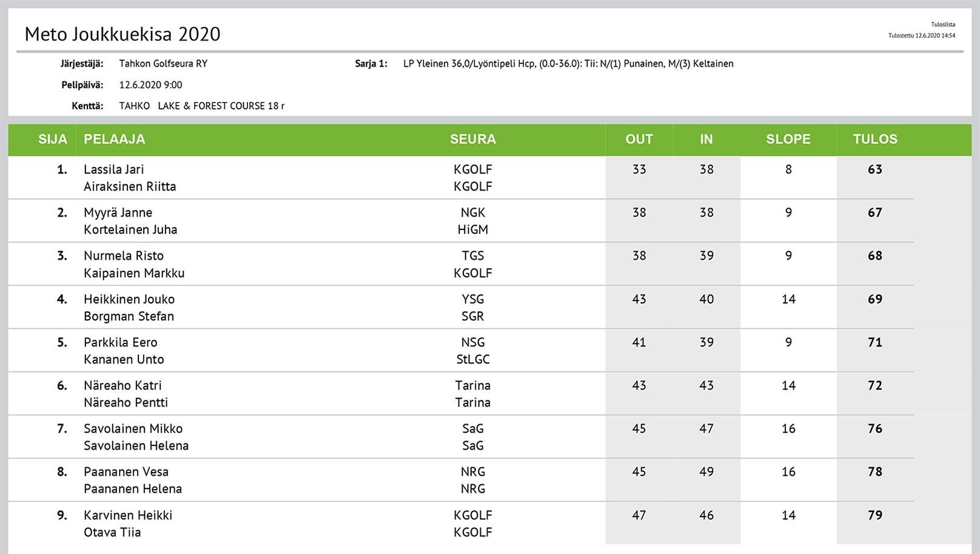980x554 pixels.
Task: Select player name 'Nurmela Risto'
Action: [x=124, y=255]
